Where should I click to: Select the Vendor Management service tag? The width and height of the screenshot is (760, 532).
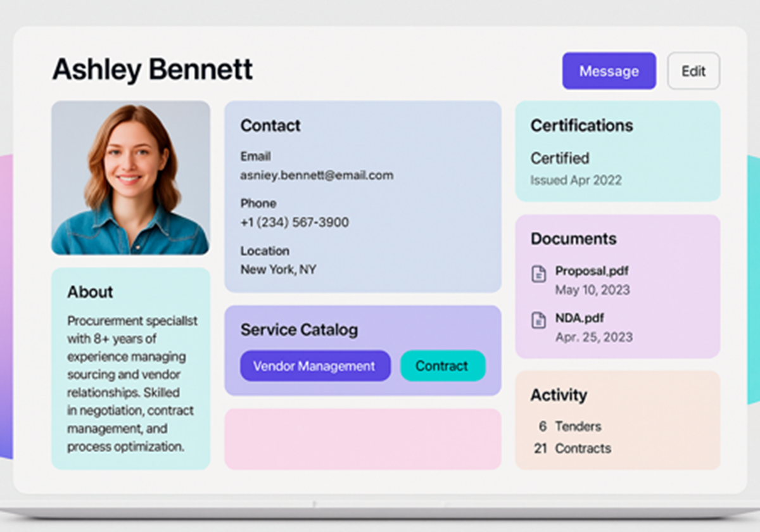(315, 366)
